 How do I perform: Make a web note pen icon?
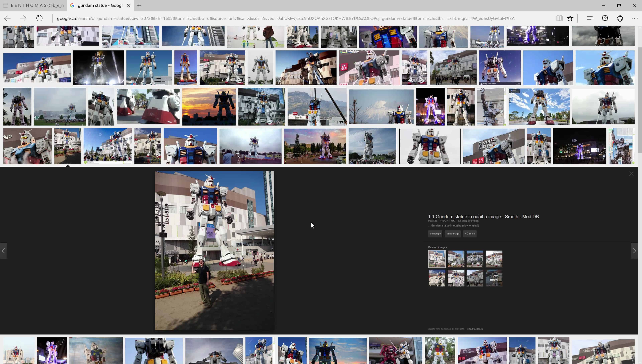(605, 18)
